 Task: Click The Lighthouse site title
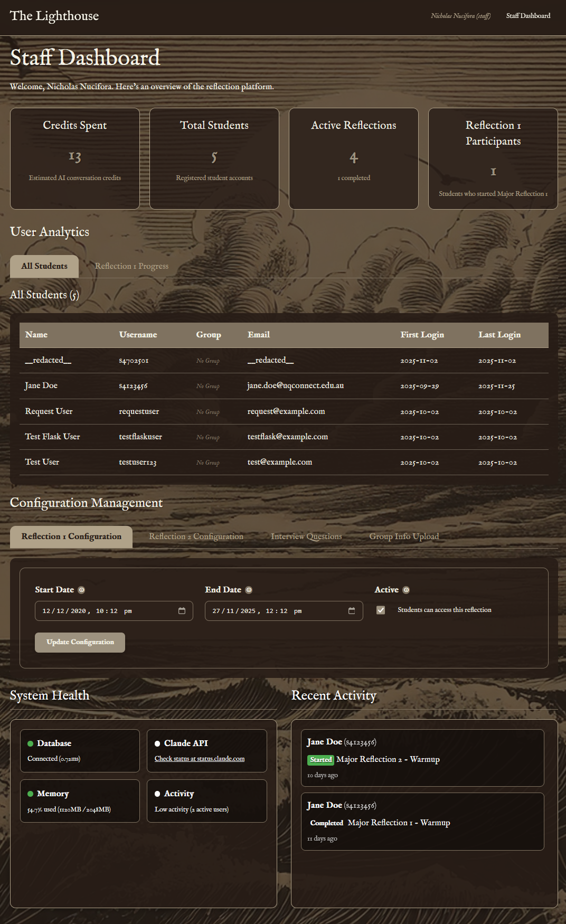[54, 16]
